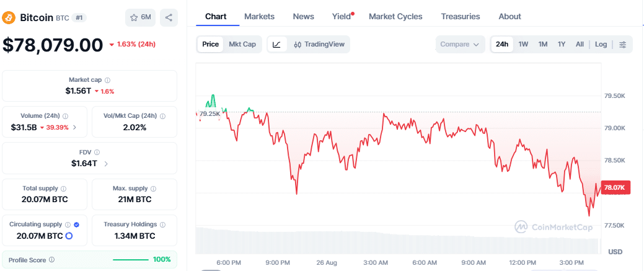Click the Profile Score green progress bar
The image size is (644, 271).
[x=131, y=260]
